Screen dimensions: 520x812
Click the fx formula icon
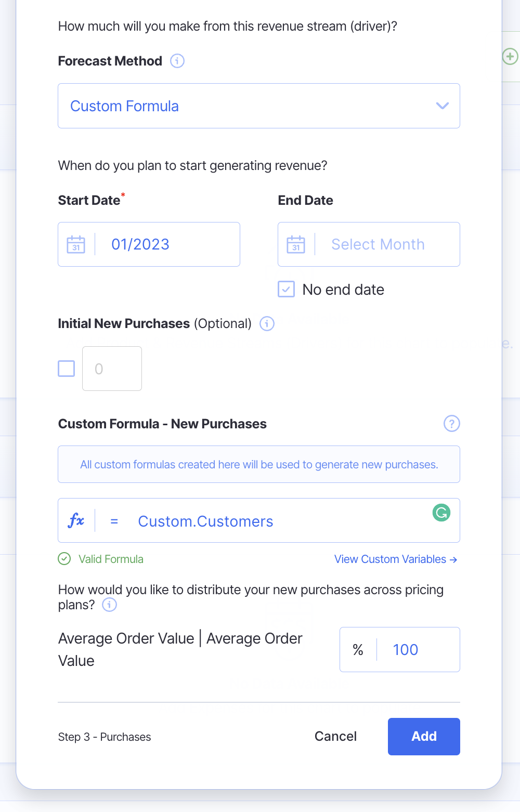coord(76,520)
